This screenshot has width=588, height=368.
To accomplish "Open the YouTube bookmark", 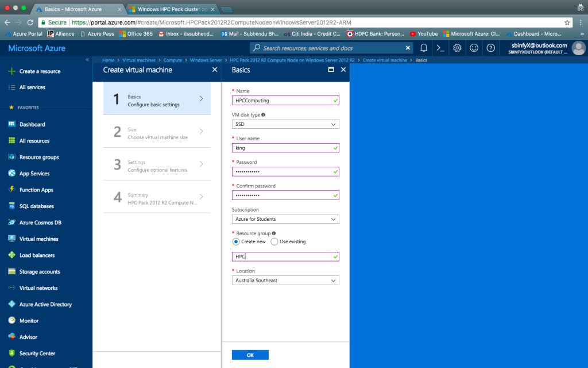I will click(x=424, y=34).
